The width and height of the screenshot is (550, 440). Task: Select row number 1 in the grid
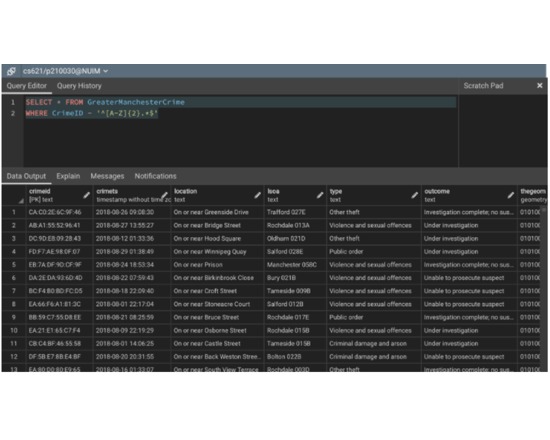14,212
